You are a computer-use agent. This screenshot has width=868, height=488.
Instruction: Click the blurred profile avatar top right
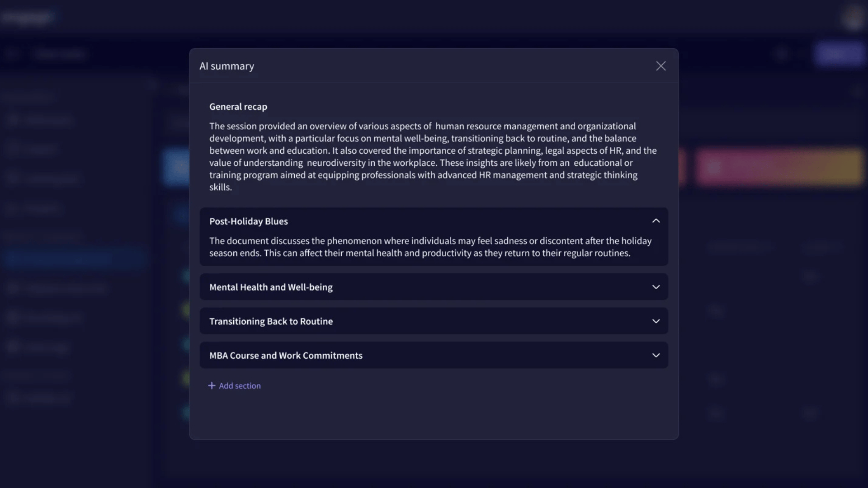(853, 19)
